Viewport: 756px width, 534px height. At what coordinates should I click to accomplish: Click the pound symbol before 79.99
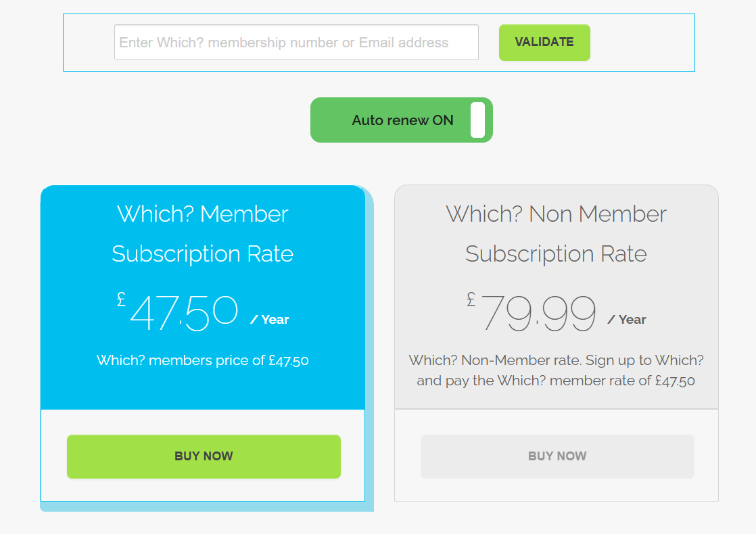471,298
